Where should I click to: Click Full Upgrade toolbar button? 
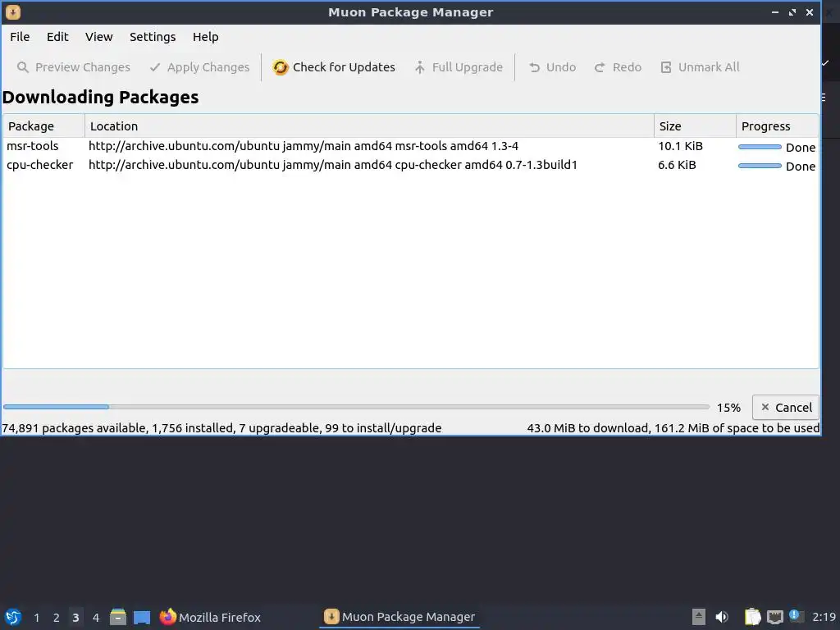click(459, 67)
